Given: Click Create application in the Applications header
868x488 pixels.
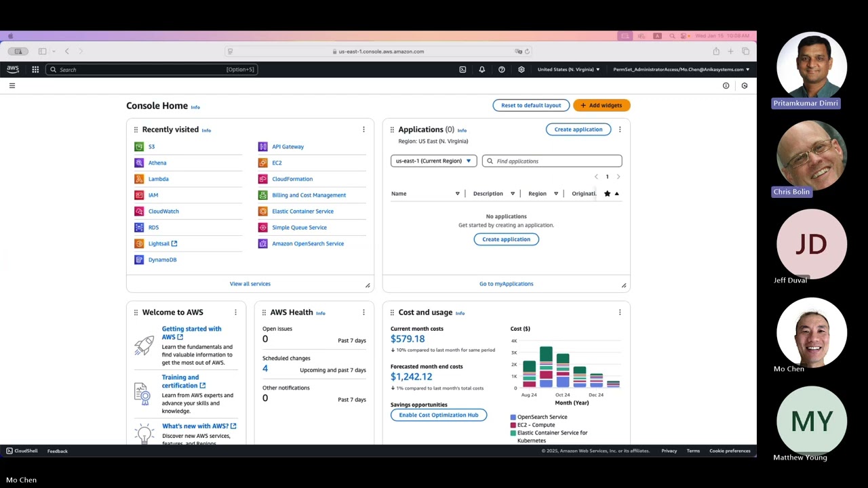Looking at the screenshot, I should (x=578, y=129).
